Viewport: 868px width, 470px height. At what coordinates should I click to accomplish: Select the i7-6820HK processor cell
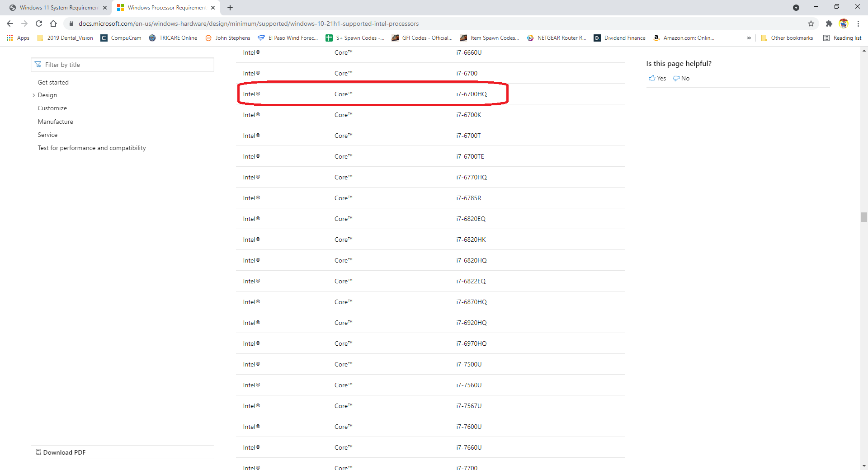pos(471,240)
